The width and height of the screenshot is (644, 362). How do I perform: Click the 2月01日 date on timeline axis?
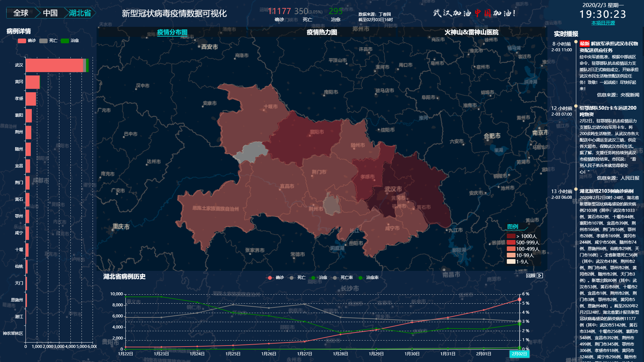[x=484, y=354]
